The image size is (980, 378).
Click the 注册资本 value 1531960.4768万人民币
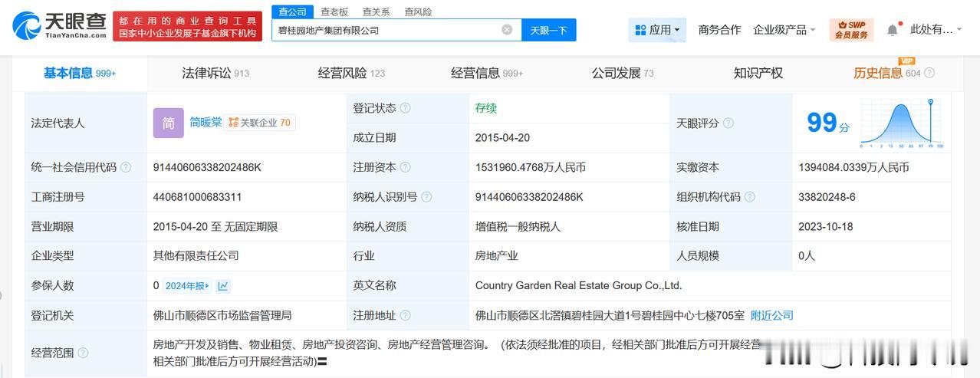click(531, 167)
